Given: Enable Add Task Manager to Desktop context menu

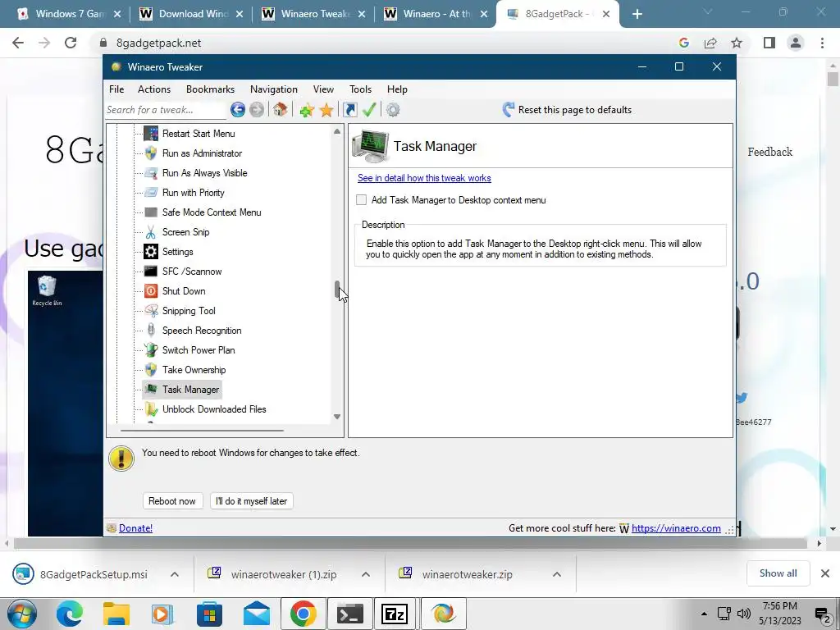Looking at the screenshot, I should tap(362, 200).
